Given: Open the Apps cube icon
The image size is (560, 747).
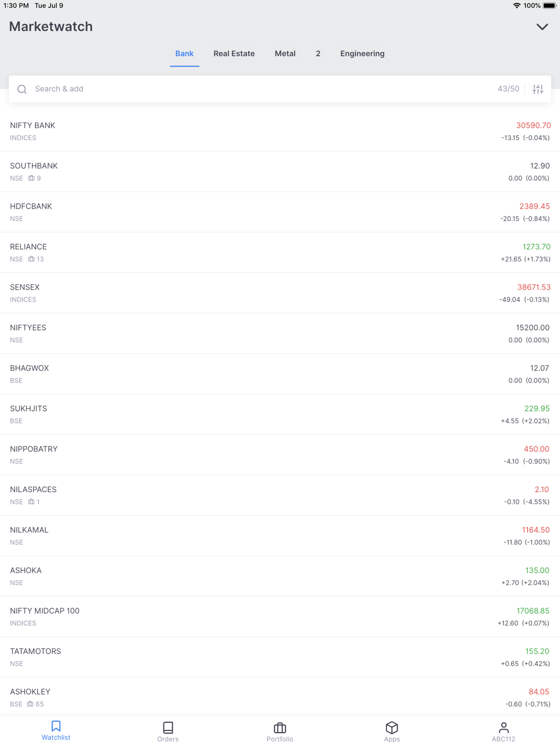Looking at the screenshot, I should 392,727.
